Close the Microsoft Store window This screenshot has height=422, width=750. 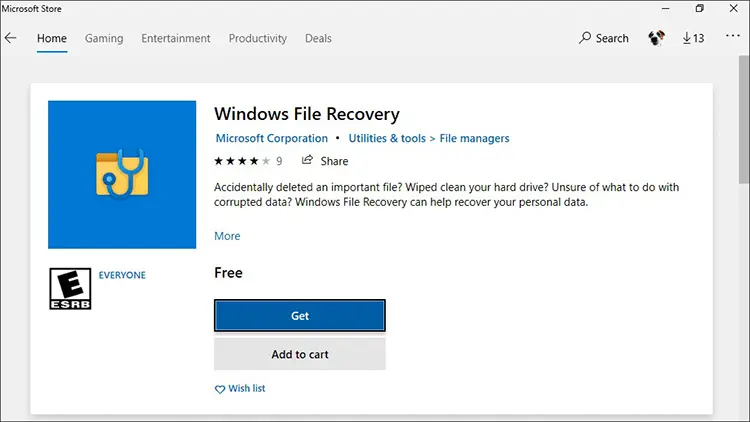tap(733, 9)
